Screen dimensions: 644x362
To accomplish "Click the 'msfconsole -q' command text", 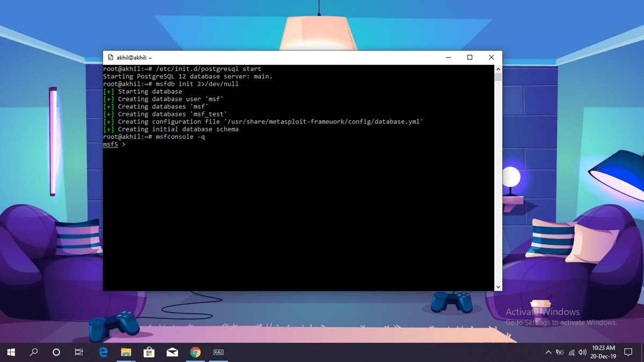I will click(180, 137).
